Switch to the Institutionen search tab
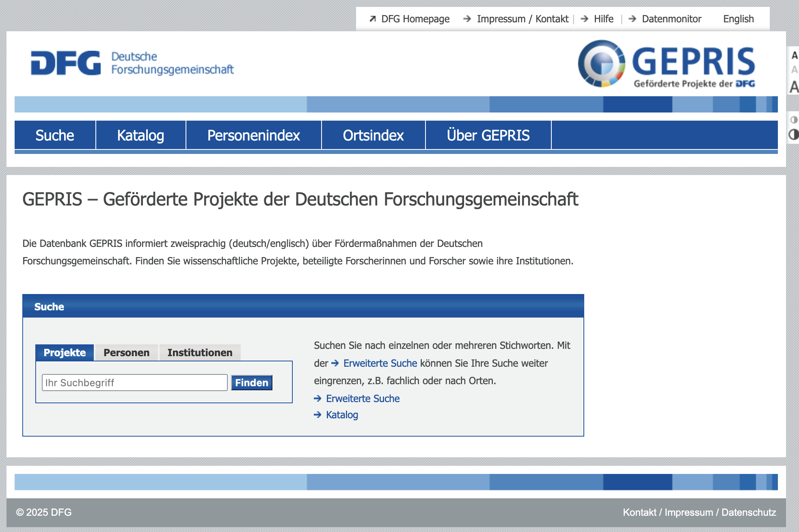The image size is (799, 532). tap(200, 353)
